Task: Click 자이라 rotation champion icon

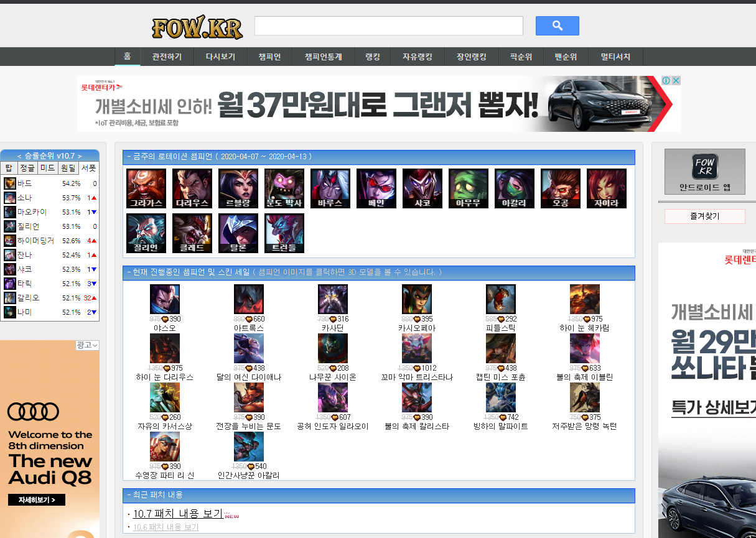Action: click(607, 188)
